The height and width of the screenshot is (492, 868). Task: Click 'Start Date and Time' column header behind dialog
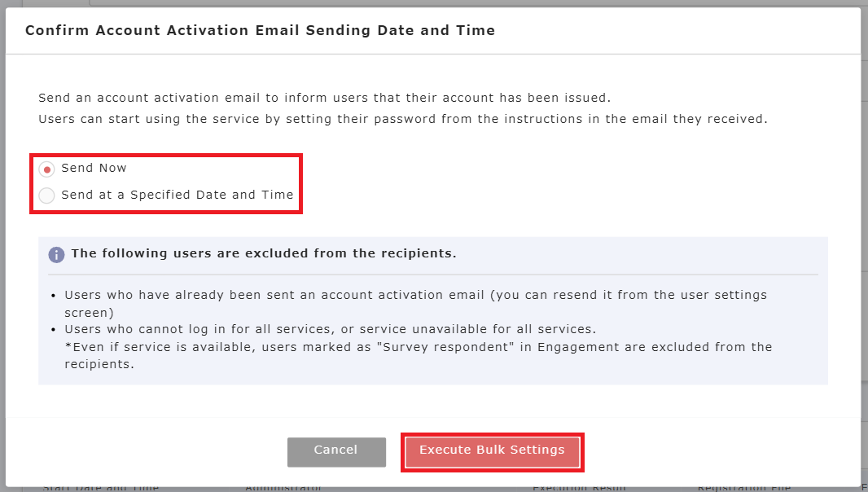[x=100, y=488]
